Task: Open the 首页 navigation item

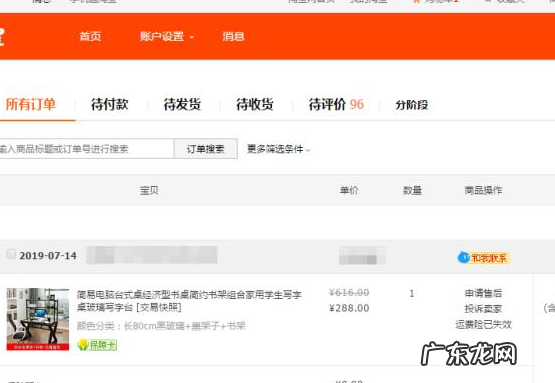Action: (90, 36)
